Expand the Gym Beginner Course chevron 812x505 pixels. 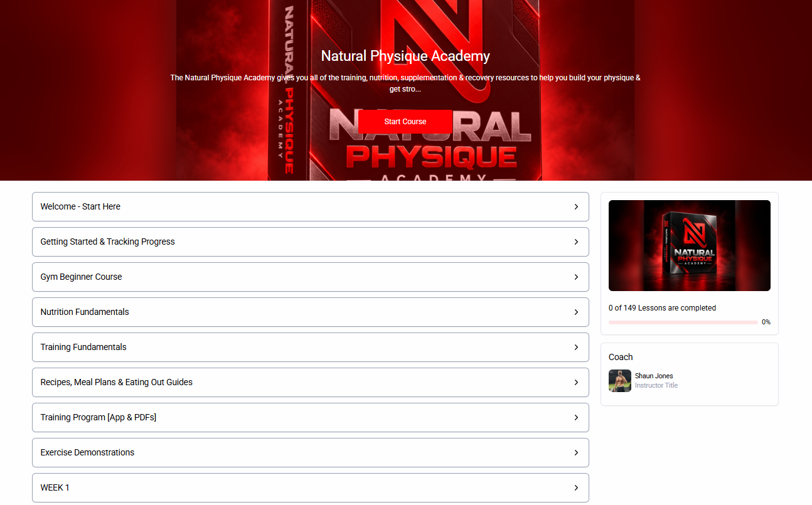tap(576, 277)
